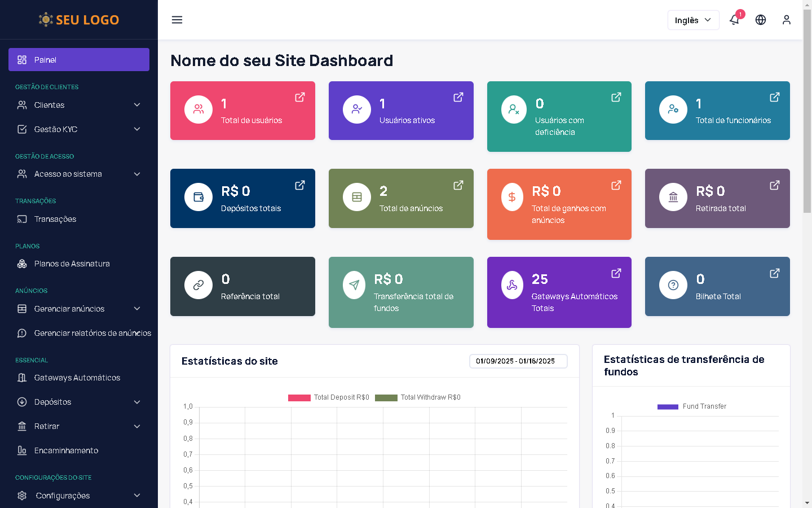Open external link on Depósitos totais card
The image size is (812, 508).
(x=300, y=185)
